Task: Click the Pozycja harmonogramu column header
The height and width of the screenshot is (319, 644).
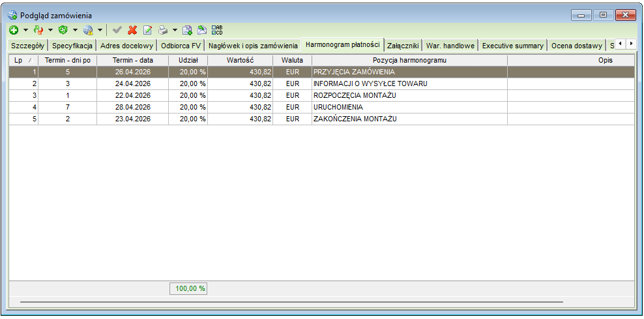Action: click(x=409, y=61)
